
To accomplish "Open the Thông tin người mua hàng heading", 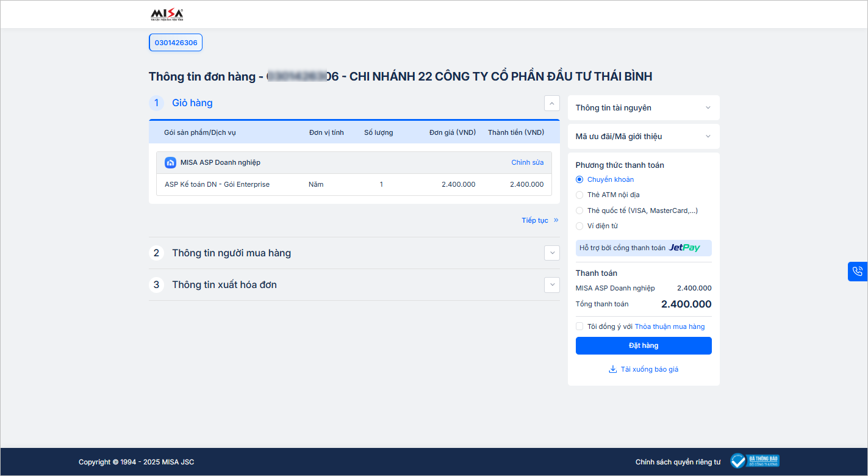I will 231,253.
